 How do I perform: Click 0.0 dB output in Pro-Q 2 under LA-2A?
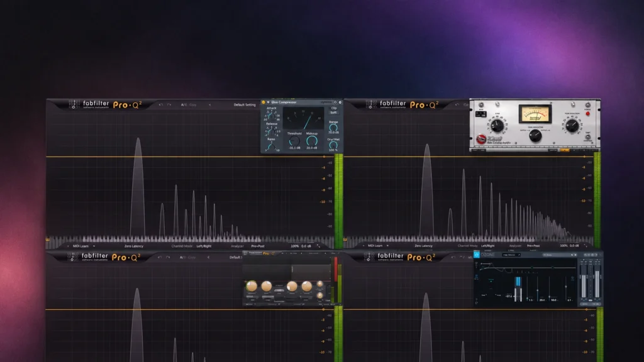(574, 246)
